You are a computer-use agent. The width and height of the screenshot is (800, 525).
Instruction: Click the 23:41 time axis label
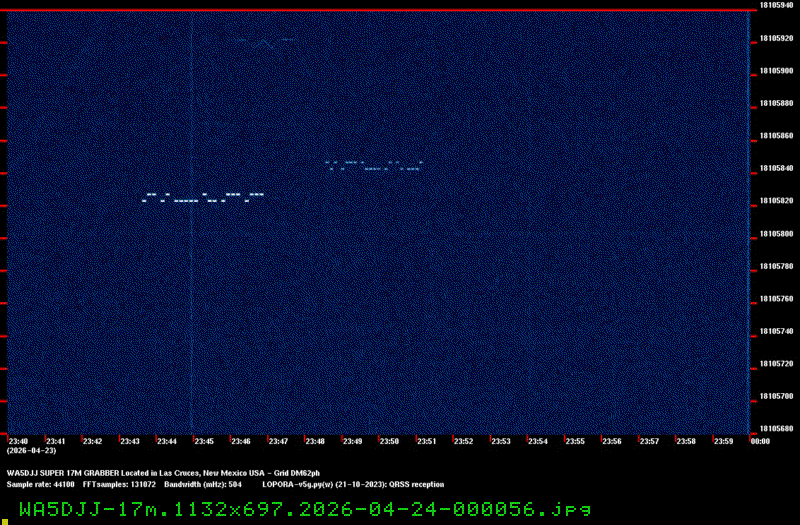point(56,441)
